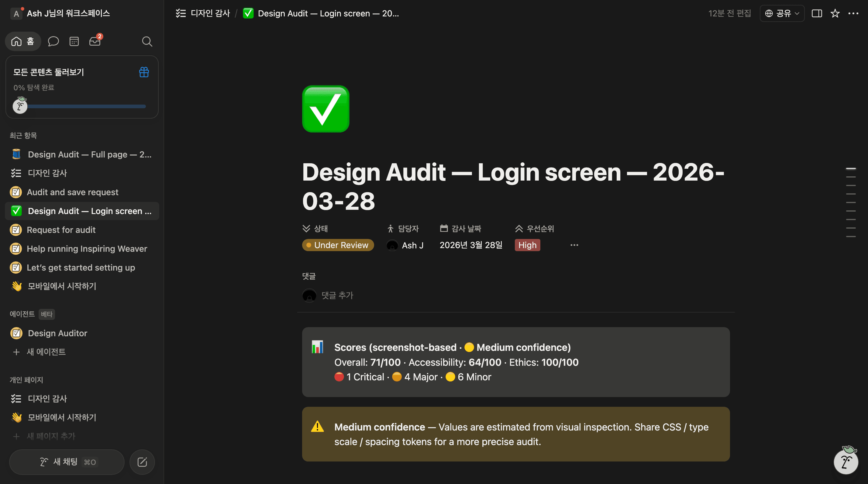Click the exploration progress bar

click(x=87, y=106)
